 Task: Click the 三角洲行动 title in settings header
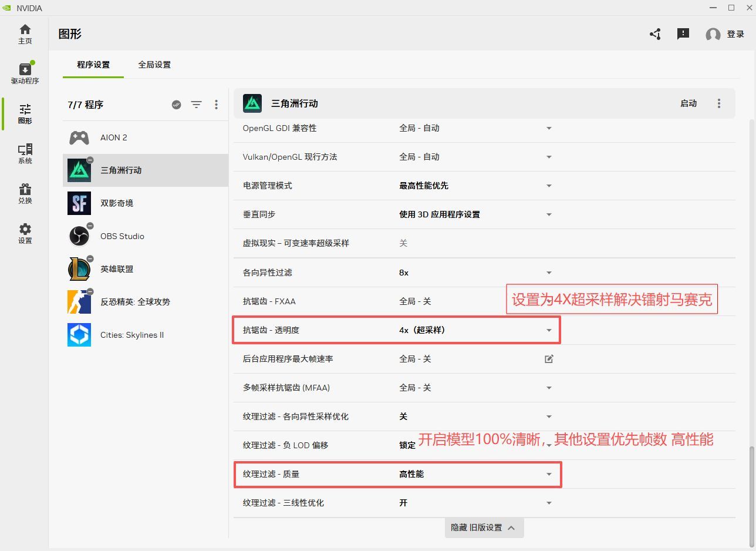[295, 103]
